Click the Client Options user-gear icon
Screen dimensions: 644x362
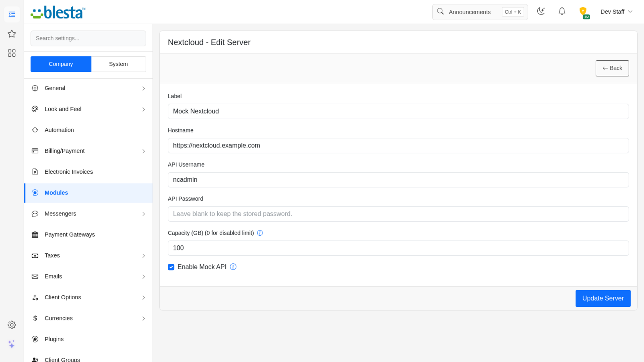click(35, 297)
